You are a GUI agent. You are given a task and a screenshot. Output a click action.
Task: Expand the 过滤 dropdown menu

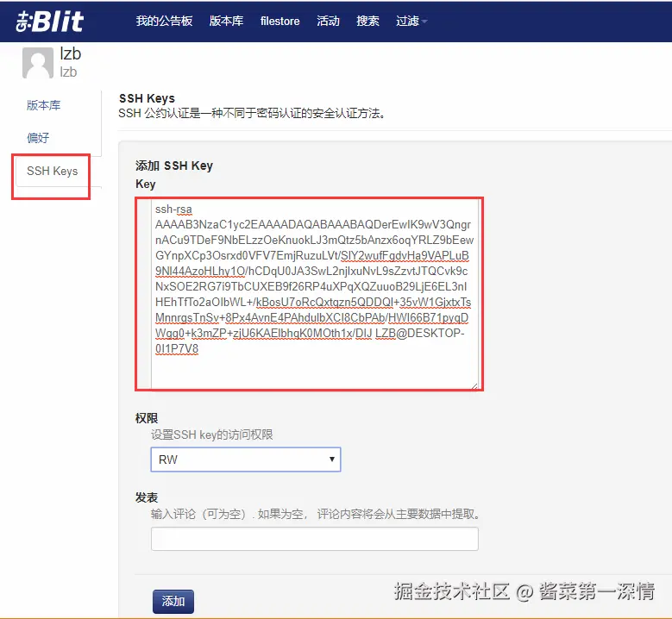coord(411,21)
